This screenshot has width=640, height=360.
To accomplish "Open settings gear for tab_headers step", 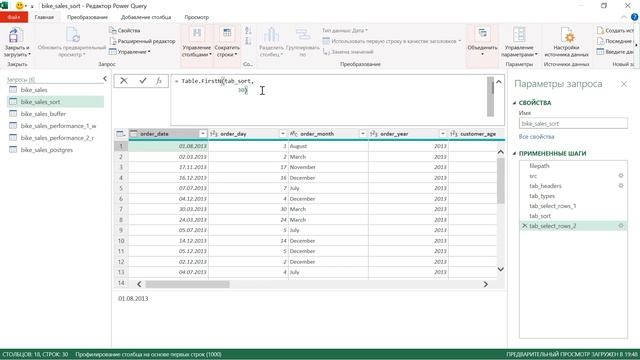I will coord(621,186).
